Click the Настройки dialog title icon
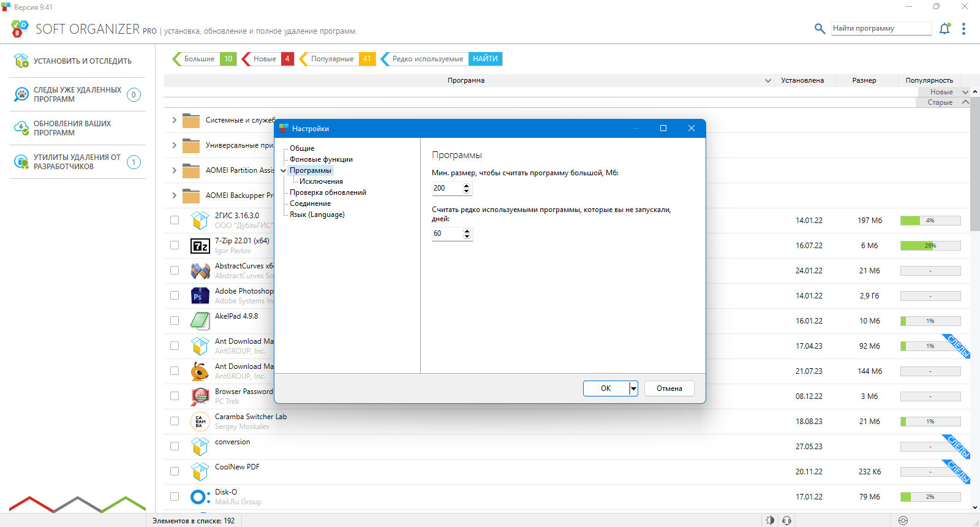The image size is (980, 527). pos(284,128)
